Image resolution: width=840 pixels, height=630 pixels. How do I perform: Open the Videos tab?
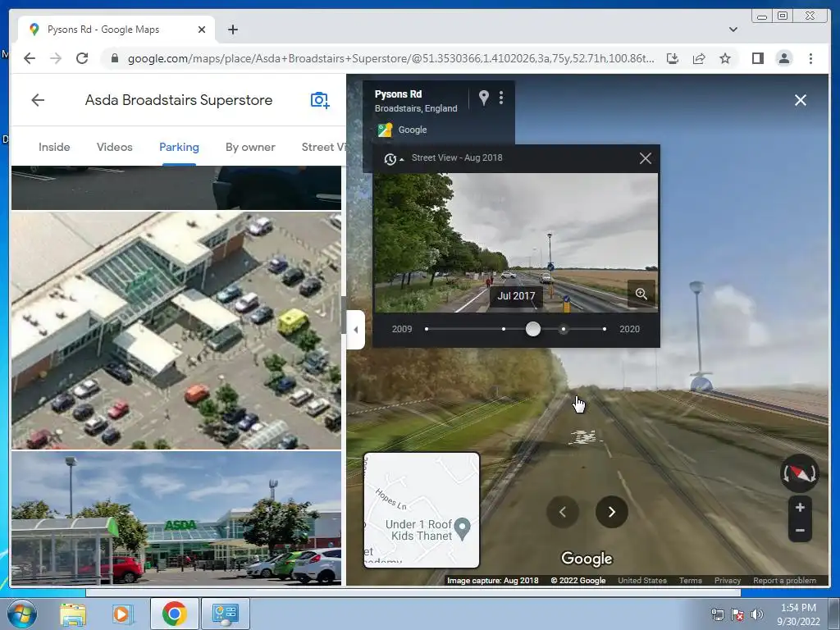tap(115, 147)
